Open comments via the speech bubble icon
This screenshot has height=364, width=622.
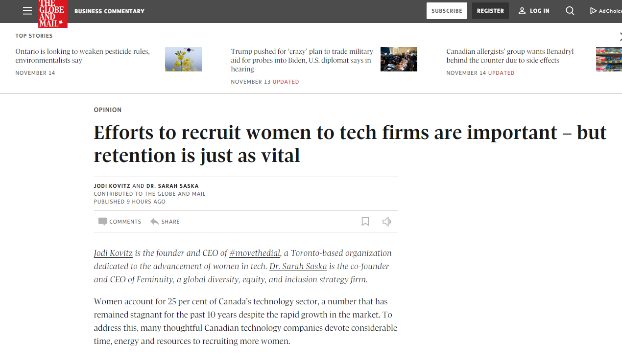[103, 221]
